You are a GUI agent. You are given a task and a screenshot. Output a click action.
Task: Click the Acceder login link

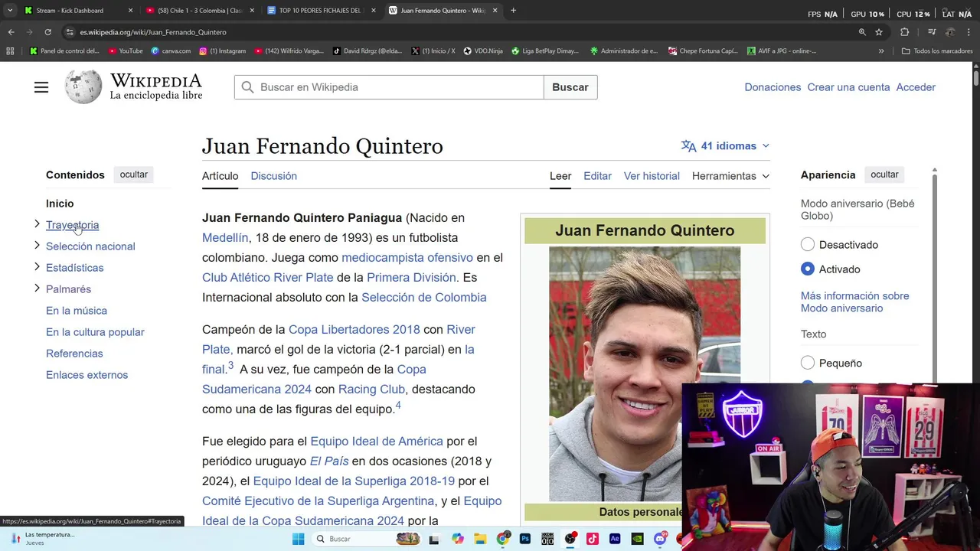(x=916, y=87)
